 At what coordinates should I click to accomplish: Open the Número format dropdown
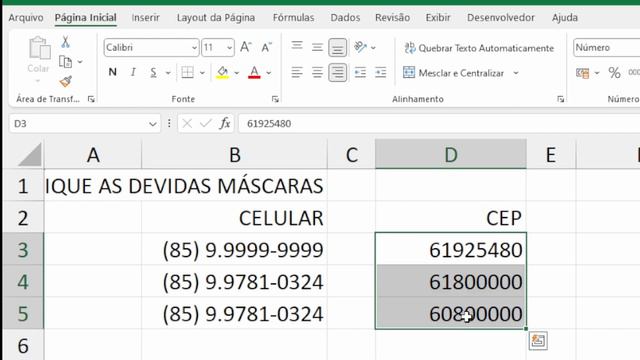pos(606,48)
